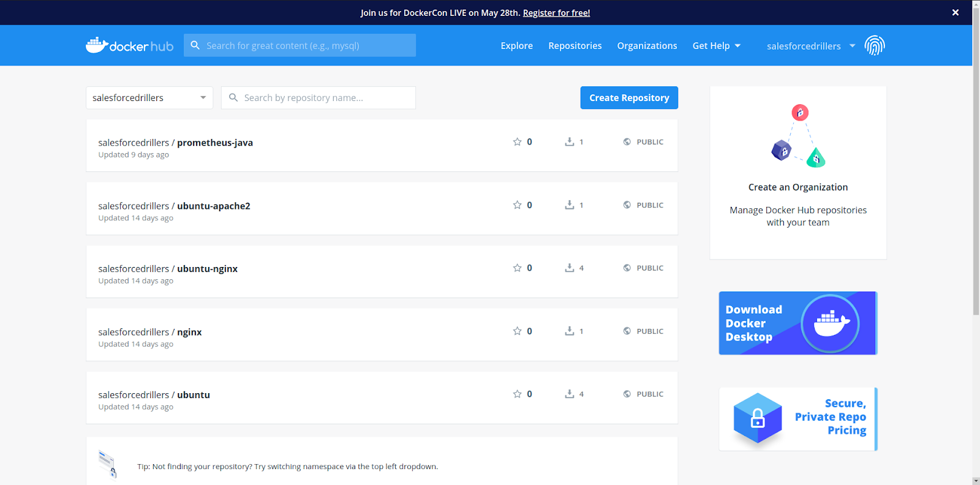Dismiss the DockerCon banner with the X

[x=956, y=12]
